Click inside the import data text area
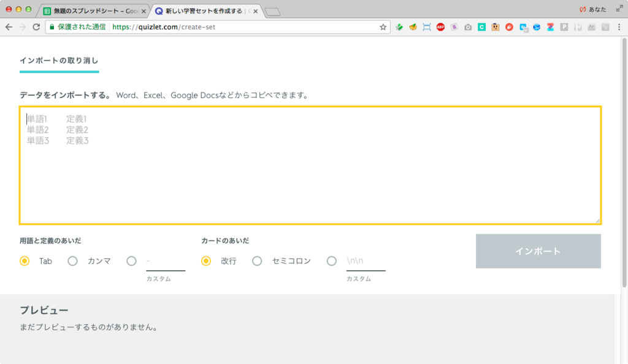Viewport: 628px width, 364px height. [310, 165]
